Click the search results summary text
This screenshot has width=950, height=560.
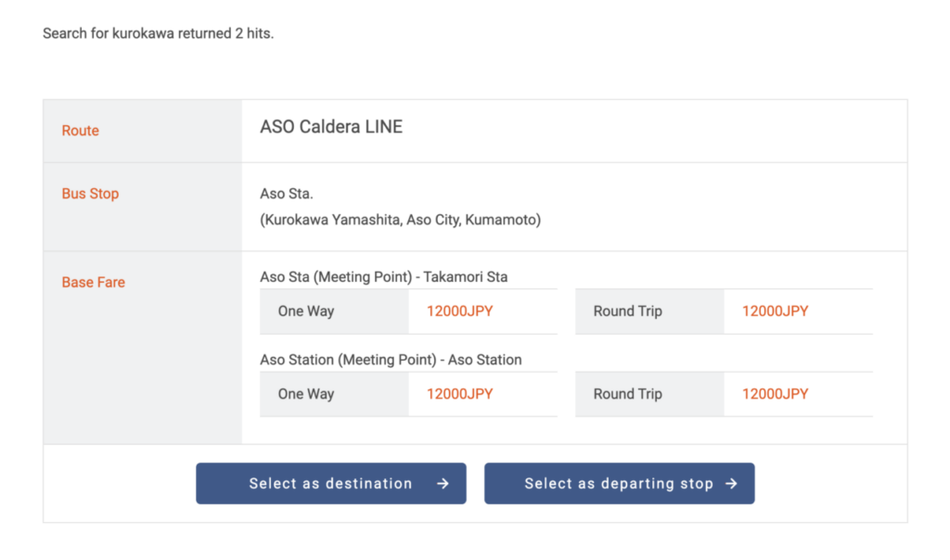(x=159, y=33)
